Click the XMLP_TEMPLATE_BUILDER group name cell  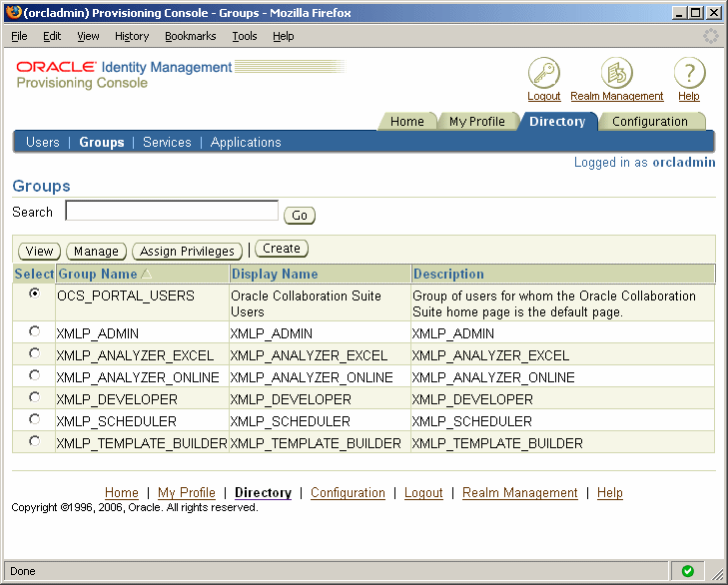click(x=142, y=443)
